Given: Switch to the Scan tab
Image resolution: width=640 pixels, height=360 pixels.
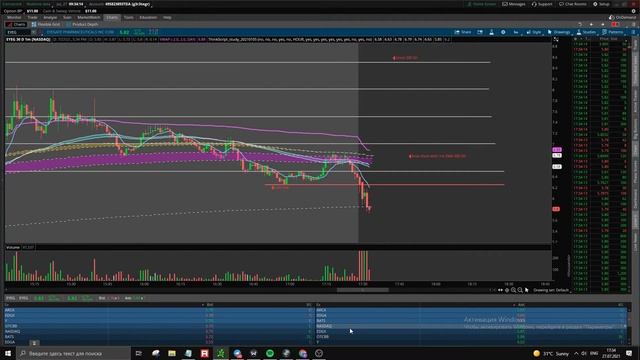Looking at the screenshot, I should (67, 18).
